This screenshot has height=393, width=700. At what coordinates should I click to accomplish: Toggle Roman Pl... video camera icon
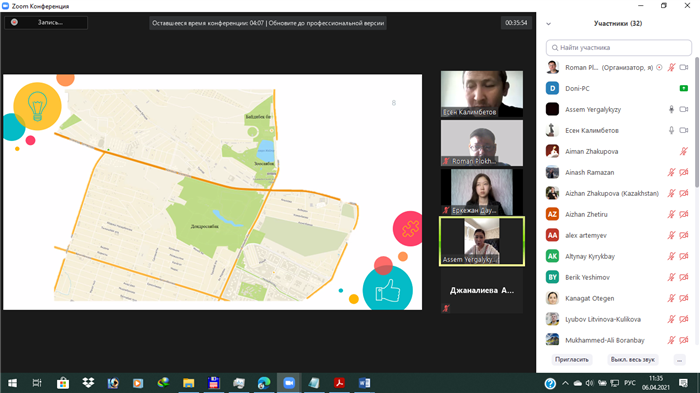[683, 67]
